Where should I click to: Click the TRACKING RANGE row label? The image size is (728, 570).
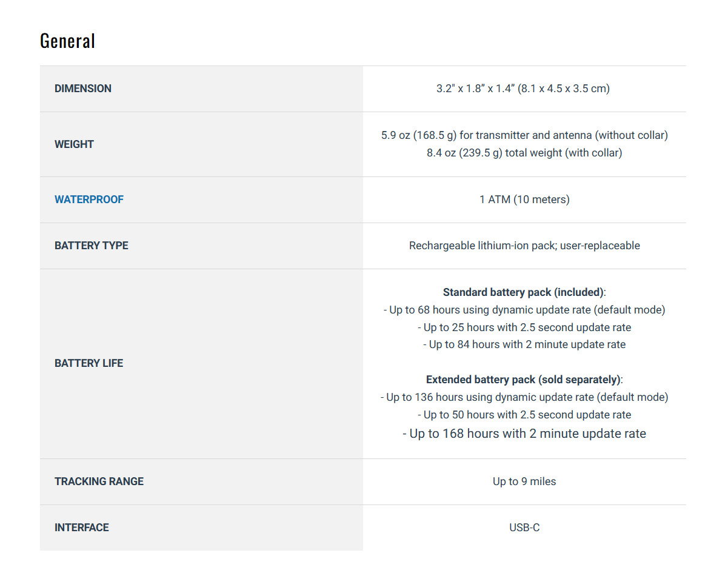[99, 481]
